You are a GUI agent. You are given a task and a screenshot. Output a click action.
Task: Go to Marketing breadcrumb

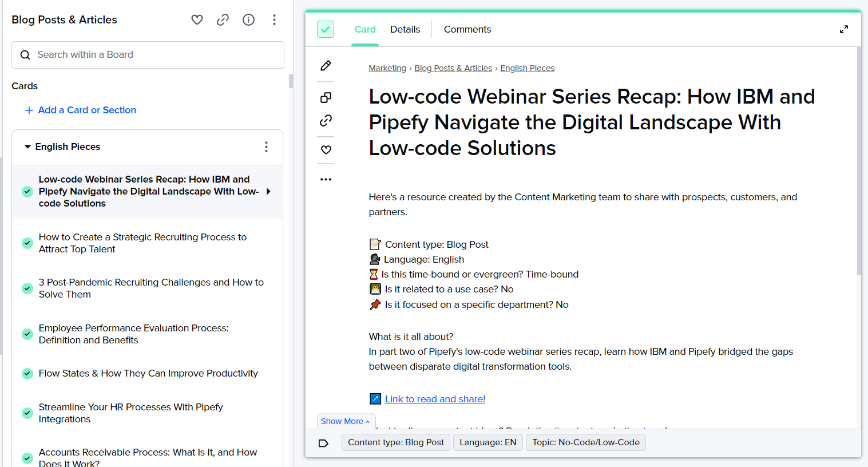[x=387, y=68]
